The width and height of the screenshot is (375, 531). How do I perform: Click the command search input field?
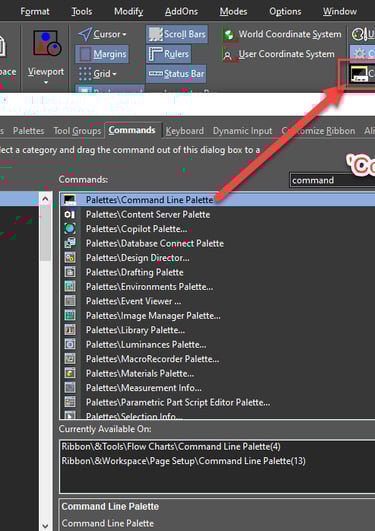click(x=332, y=180)
